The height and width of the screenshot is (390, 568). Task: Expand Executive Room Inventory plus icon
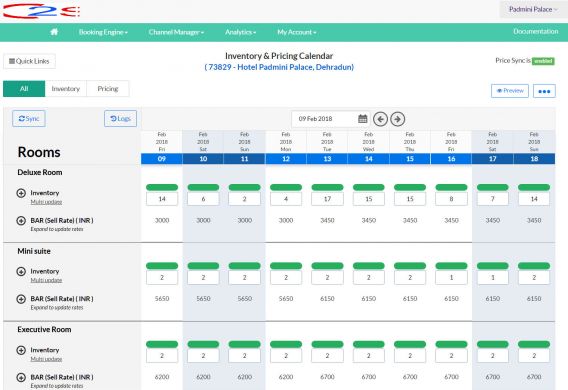21,350
